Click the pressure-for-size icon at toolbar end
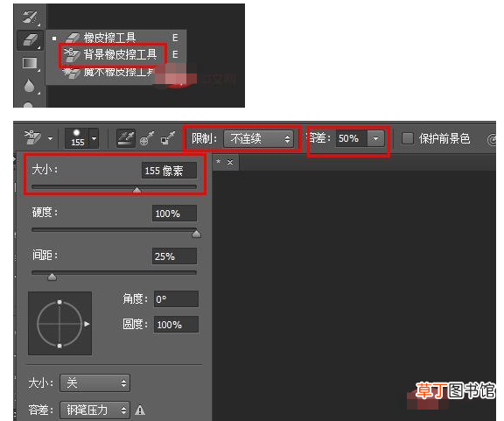 click(492, 140)
